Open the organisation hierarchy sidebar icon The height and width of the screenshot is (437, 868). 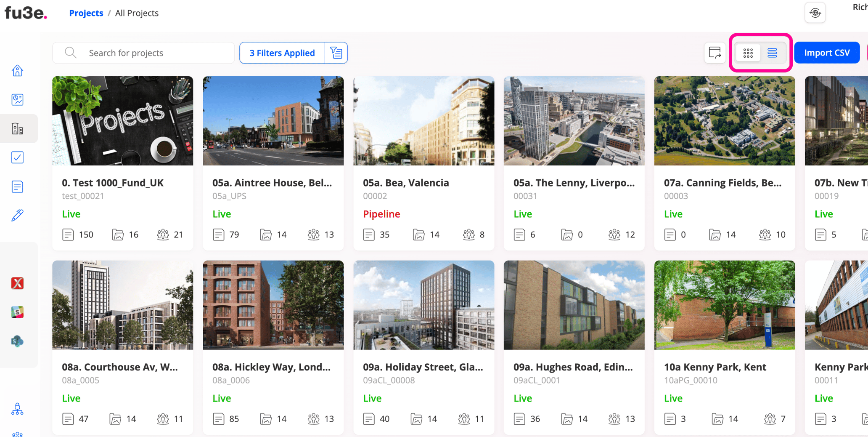pos(17,409)
